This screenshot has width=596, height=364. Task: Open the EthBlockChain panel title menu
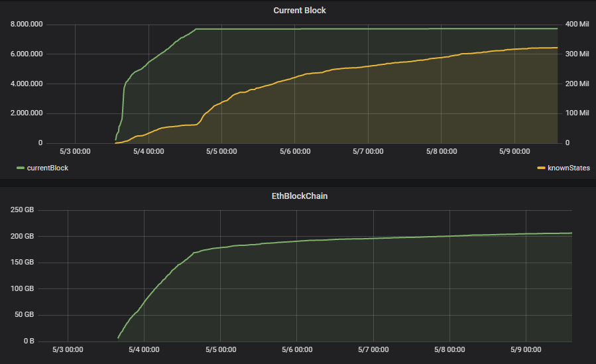[x=300, y=196]
